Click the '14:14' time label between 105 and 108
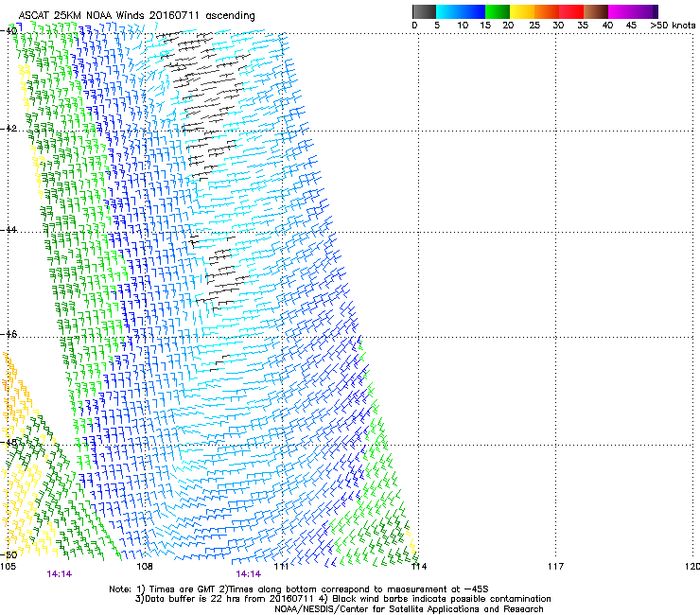 coord(59,574)
